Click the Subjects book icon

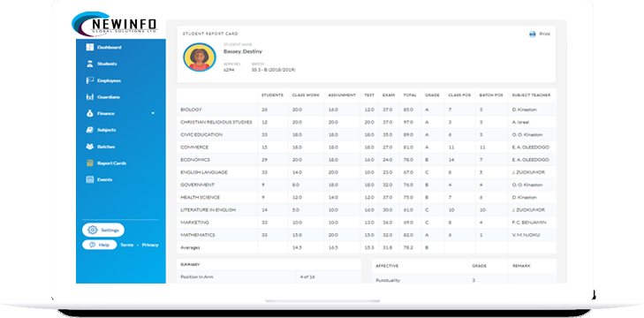tap(89, 130)
